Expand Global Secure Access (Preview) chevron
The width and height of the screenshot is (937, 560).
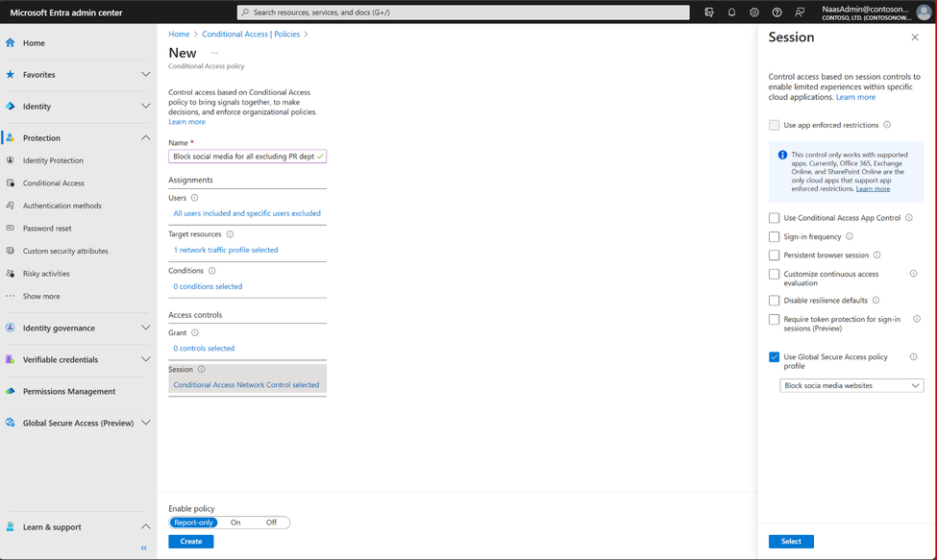tap(145, 423)
